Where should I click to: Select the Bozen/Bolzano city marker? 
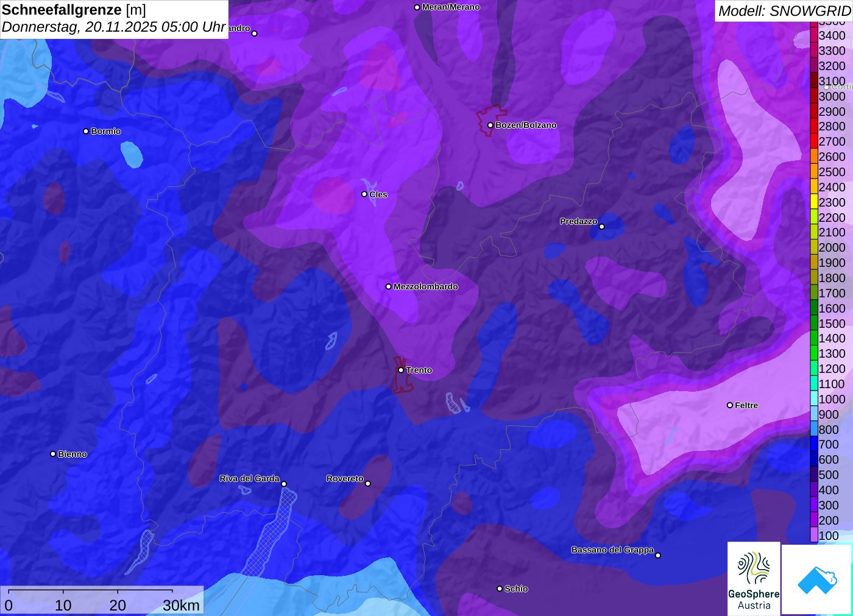click(x=490, y=126)
